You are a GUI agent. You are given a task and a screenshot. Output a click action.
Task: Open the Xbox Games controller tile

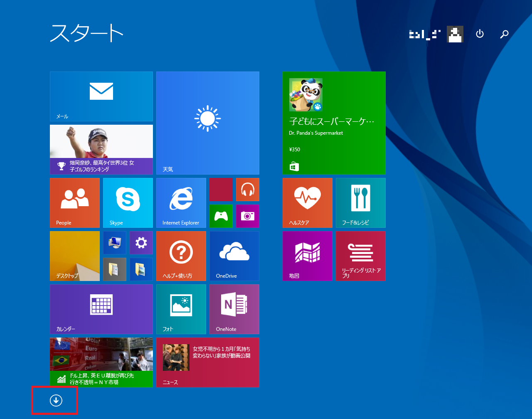221,216
